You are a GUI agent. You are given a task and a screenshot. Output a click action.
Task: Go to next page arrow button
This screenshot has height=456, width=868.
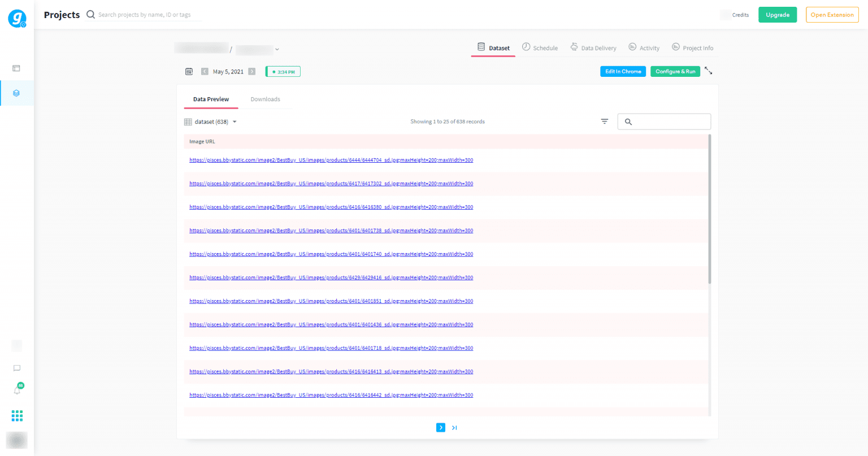click(441, 428)
